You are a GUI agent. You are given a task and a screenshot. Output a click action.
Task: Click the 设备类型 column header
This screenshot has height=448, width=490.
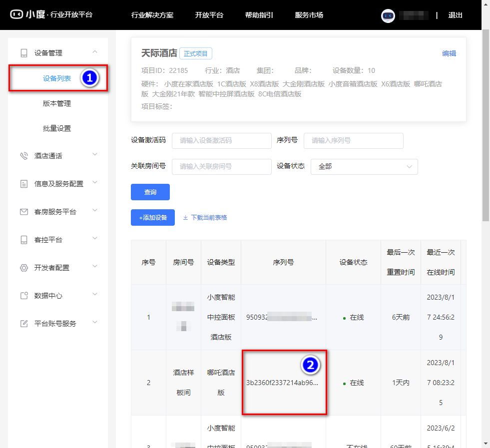[221, 262]
